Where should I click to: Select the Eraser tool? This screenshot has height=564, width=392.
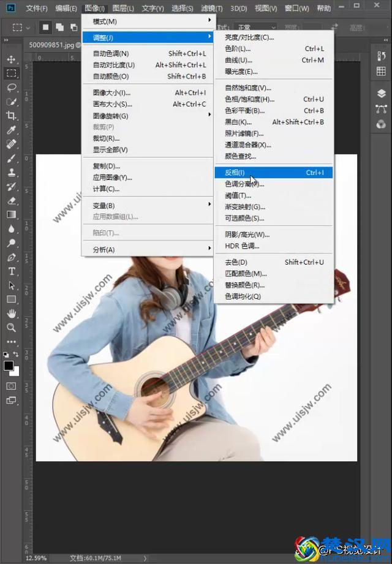point(11,200)
